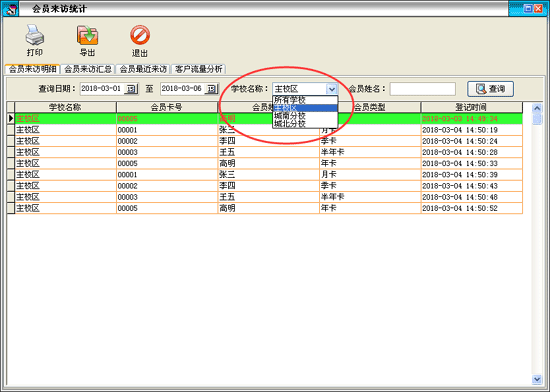Click the 张三 cell at 14:50:39
Image resolution: width=550 pixels, height=392 pixels.
pos(268,175)
